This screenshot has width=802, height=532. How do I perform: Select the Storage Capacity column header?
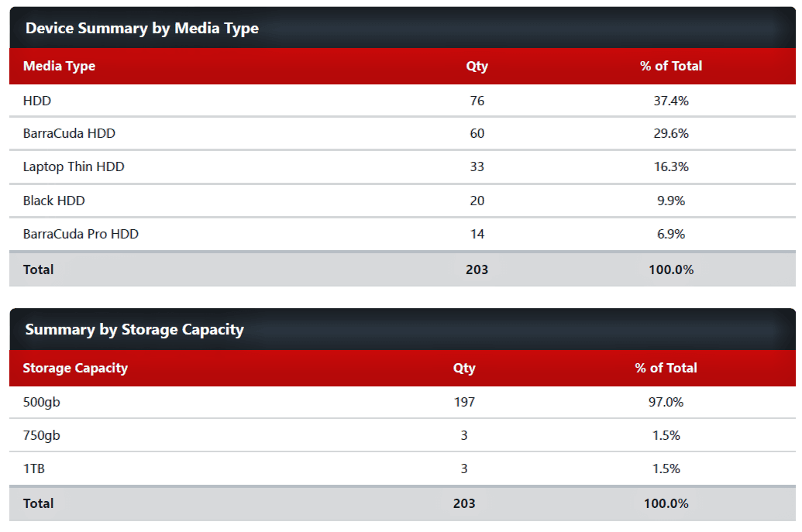click(75, 368)
